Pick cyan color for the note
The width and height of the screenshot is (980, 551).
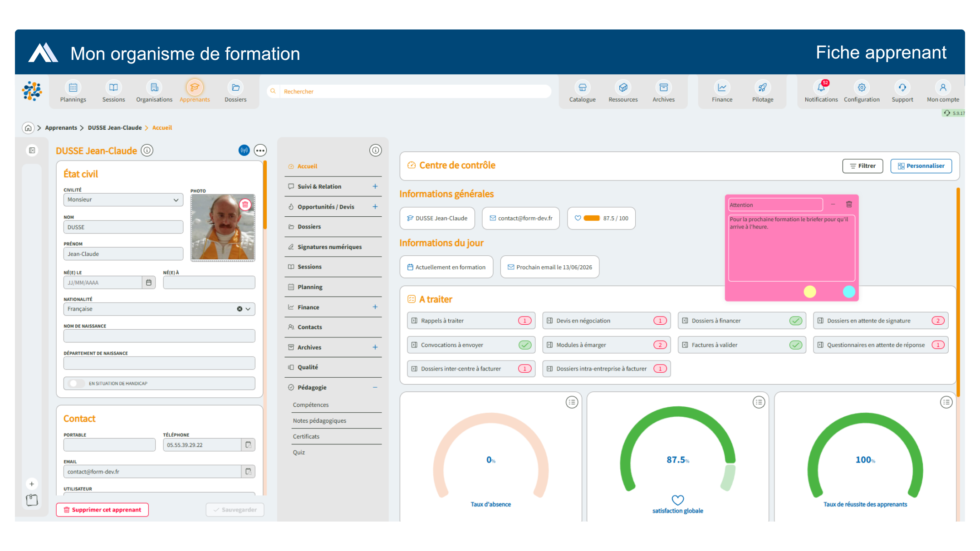pos(849,292)
